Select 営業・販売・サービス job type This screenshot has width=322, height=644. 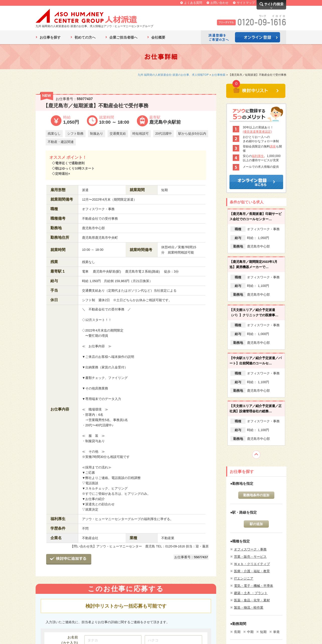[x=250, y=557]
